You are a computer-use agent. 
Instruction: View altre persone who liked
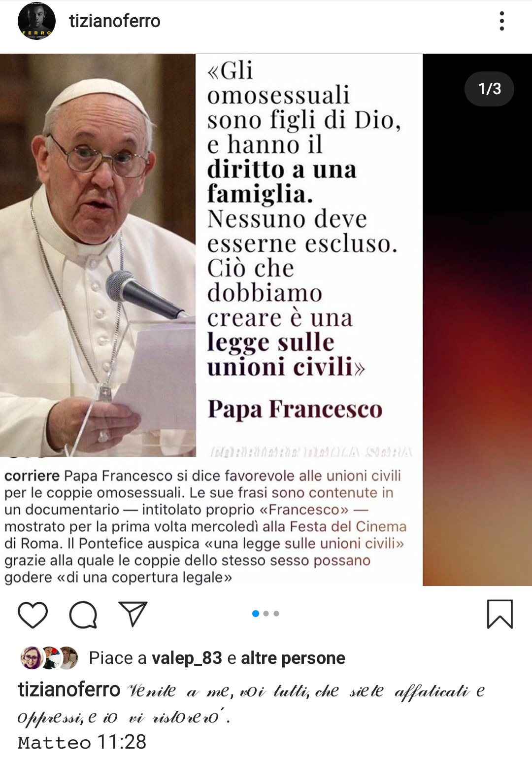click(293, 658)
